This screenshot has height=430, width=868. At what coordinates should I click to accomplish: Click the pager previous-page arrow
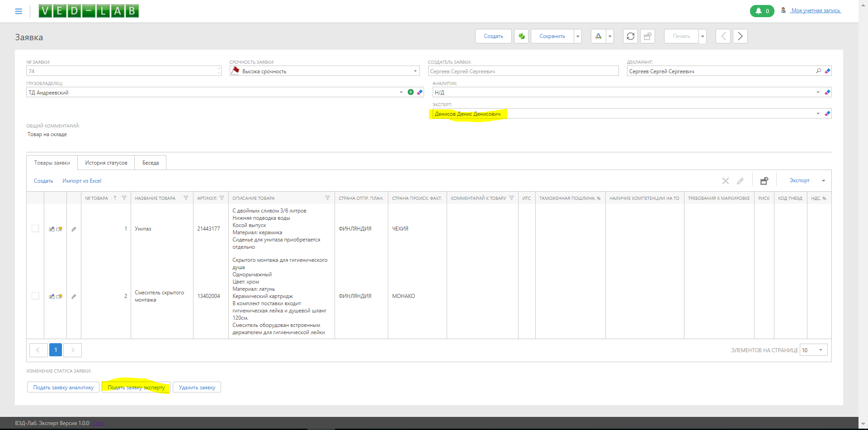tap(38, 350)
